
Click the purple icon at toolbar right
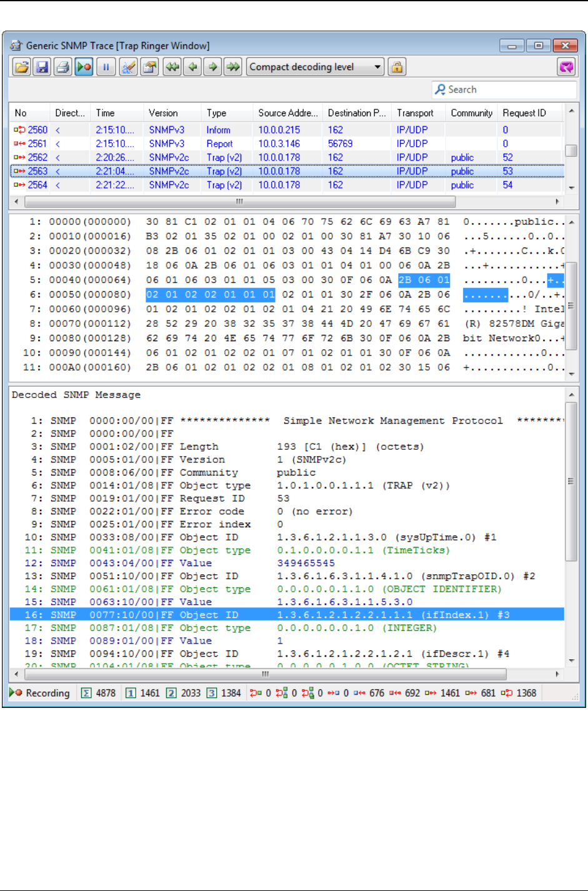click(x=567, y=67)
